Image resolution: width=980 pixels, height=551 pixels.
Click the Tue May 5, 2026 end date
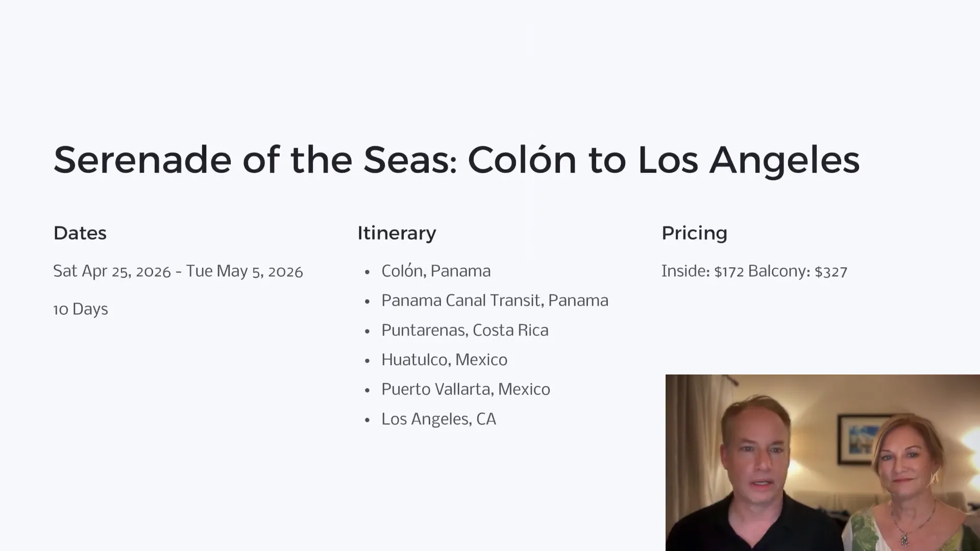click(244, 271)
